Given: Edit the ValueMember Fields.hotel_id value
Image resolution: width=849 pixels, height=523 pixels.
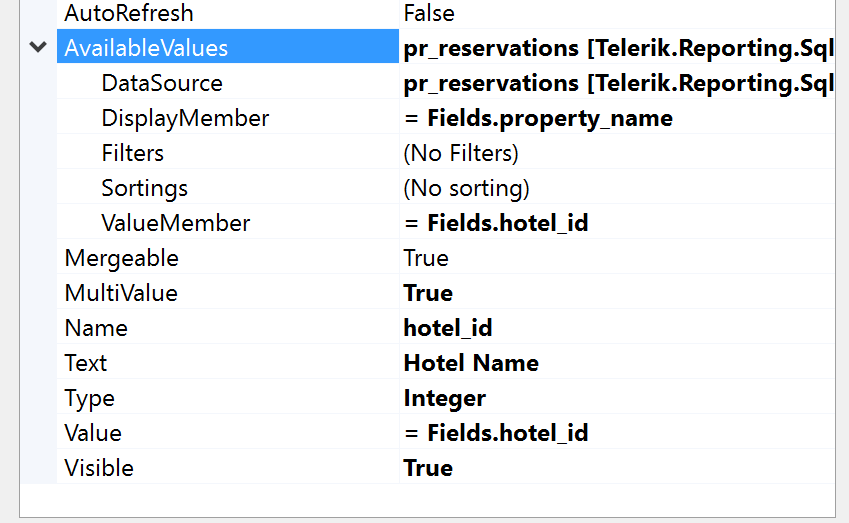Looking at the screenshot, I should coord(496,223).
